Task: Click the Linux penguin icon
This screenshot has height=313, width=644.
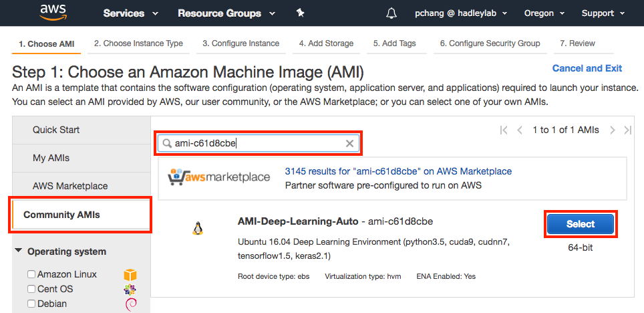Action: 198,228
